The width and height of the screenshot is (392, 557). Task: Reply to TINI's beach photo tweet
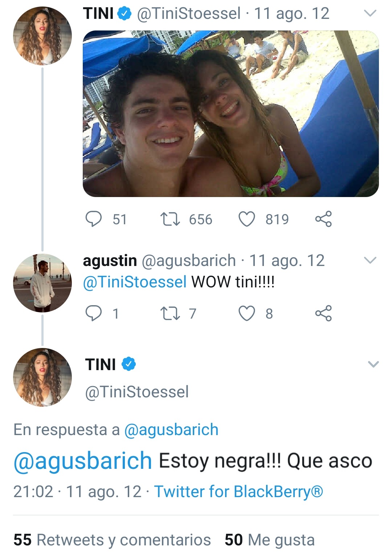(x=93, y=219)
